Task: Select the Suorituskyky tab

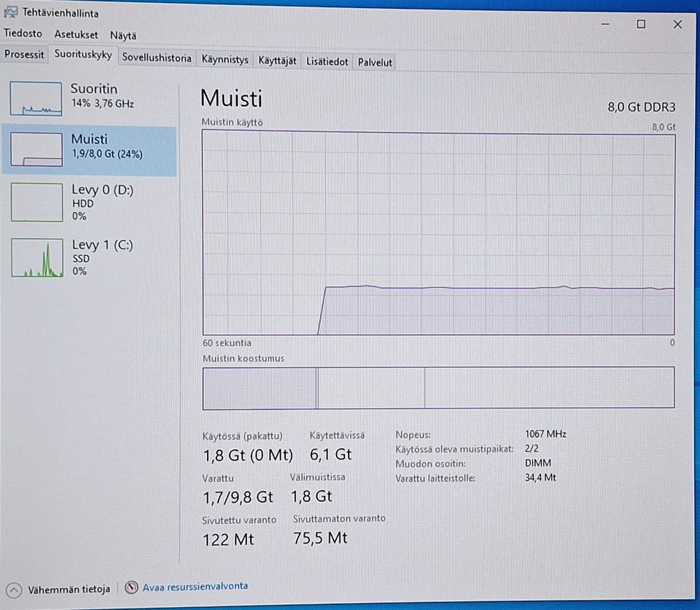Action: (83, 55)
